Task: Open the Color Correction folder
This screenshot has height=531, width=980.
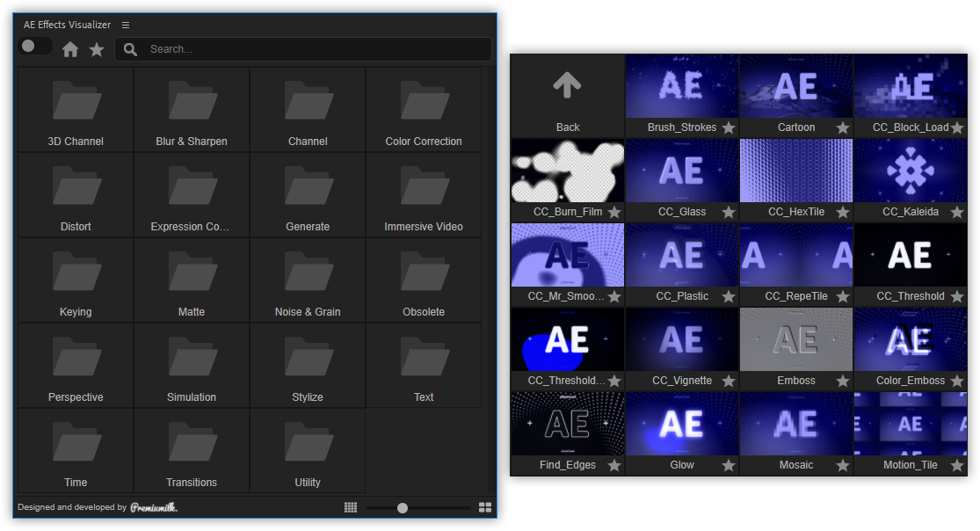Action: click(x=424, y=109)
